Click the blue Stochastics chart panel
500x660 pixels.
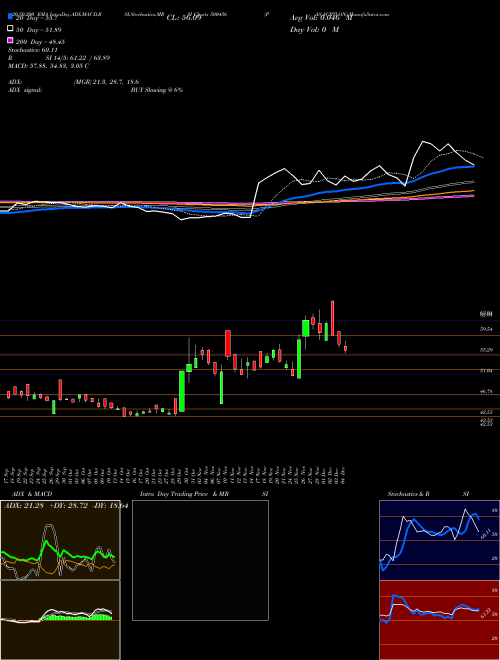pos(439,540)
